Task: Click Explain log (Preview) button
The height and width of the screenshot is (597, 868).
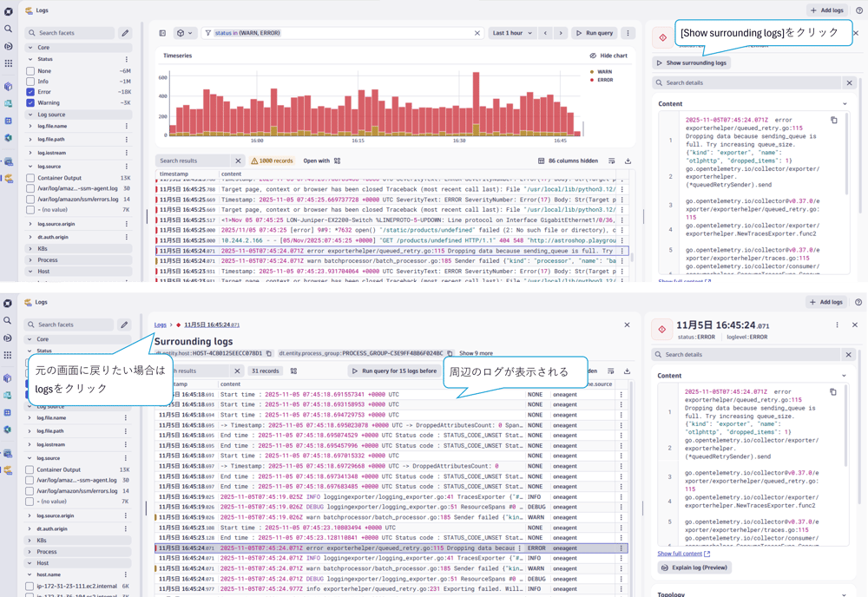Action: pos(694,567)
